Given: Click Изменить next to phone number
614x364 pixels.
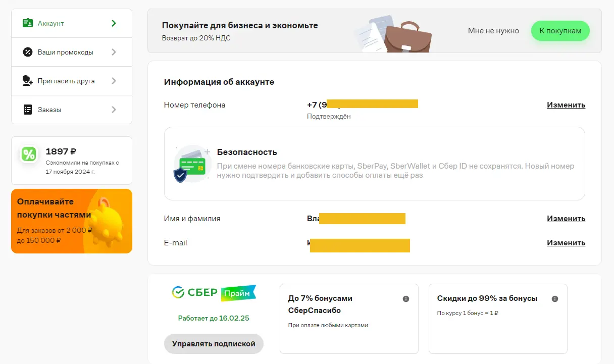Looking at the screenshot, I should [x=566, y=105].
